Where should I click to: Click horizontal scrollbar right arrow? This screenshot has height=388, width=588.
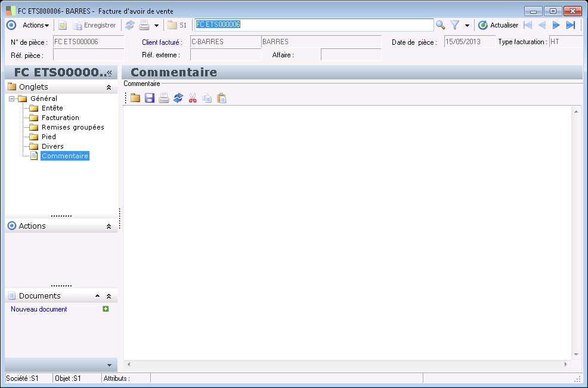click(566, 364)
